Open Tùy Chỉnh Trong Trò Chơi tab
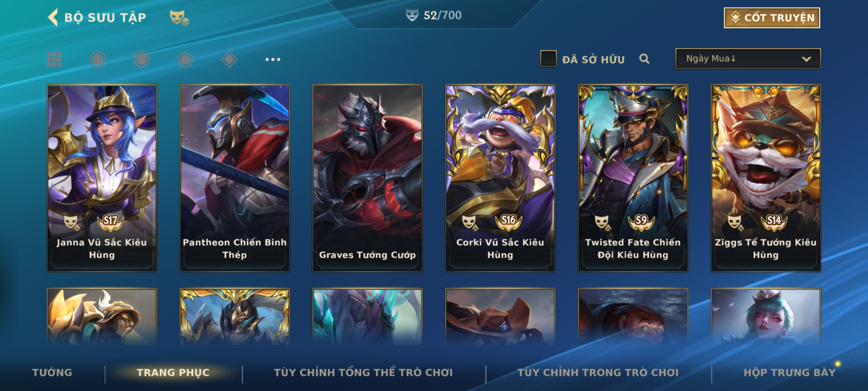The image size is (868, 391). (x=598, y=373)
